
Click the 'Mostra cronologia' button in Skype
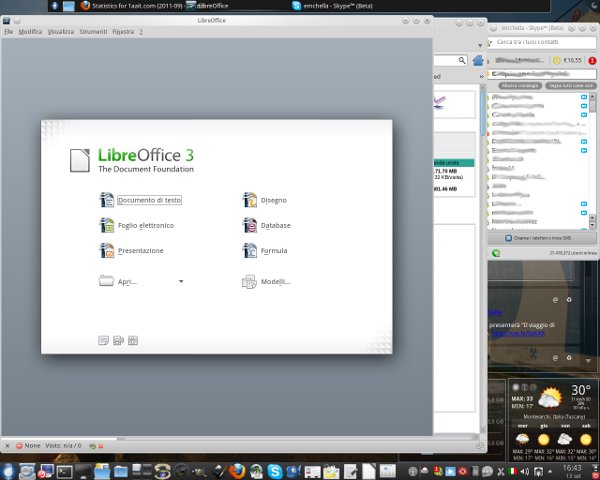pyautogui.click(x=518, y=87)
